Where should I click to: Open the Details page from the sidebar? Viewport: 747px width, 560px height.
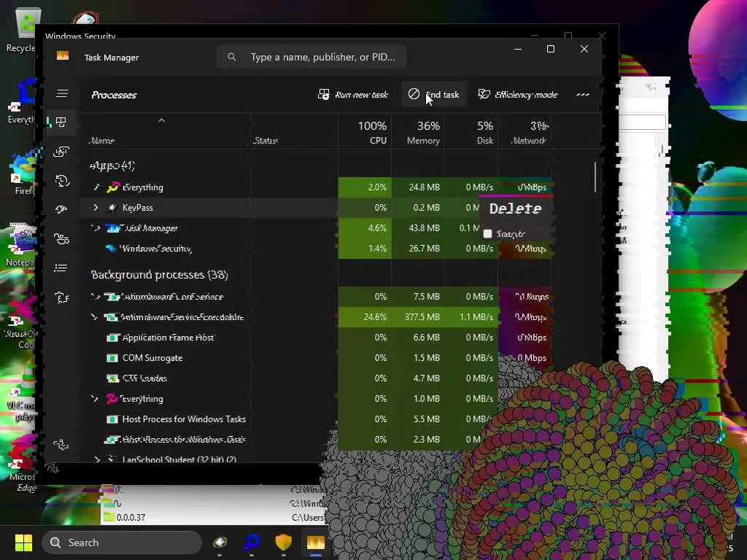click(x=61, y=268)
